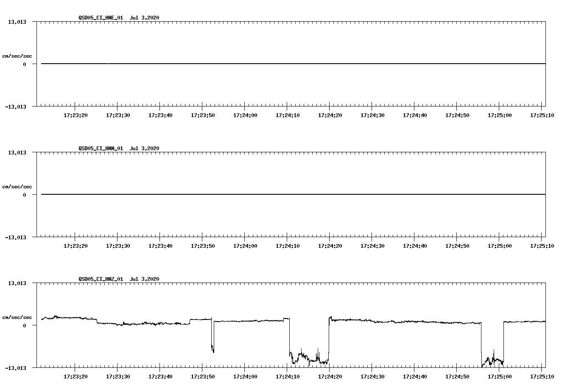Click 17:24:40 label under HNE plot
The height and width of the screenshot is (392, 576).
click(x=415, y=115)
